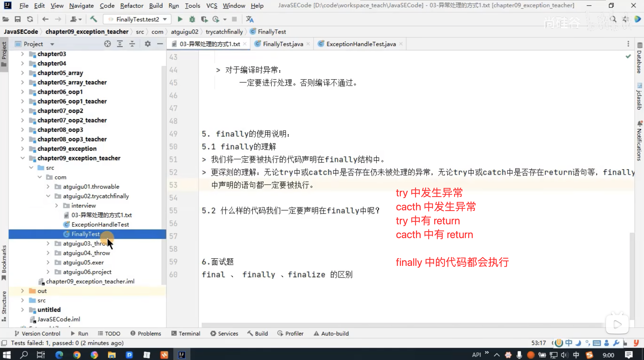This screenshot has height=360, width=644.
Task: Open the Refactor menu
Action: click(x=131, y=6)
